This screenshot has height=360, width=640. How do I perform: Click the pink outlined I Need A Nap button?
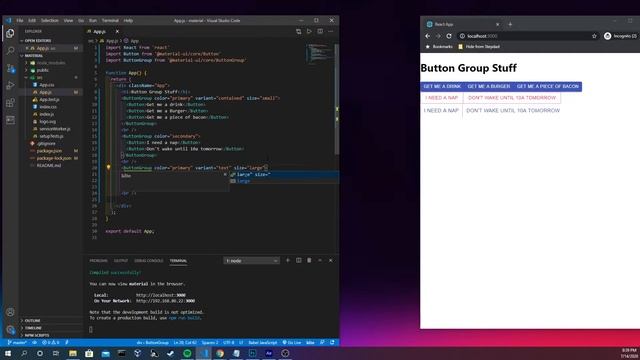[x=442, y=98]
